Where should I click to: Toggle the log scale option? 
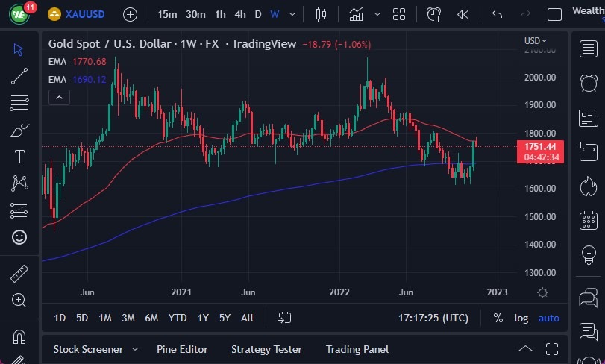[521, 318]
